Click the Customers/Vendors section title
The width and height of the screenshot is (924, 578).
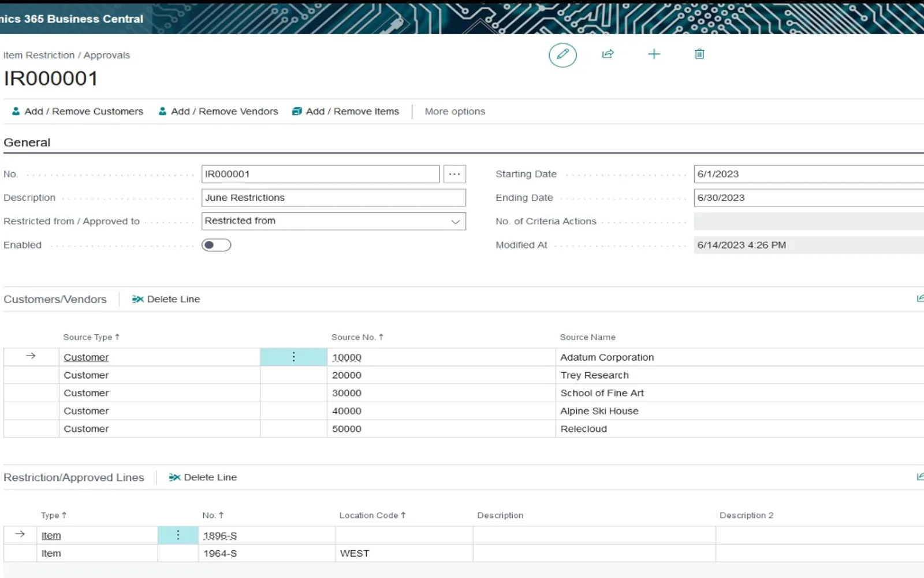(55, 299)
